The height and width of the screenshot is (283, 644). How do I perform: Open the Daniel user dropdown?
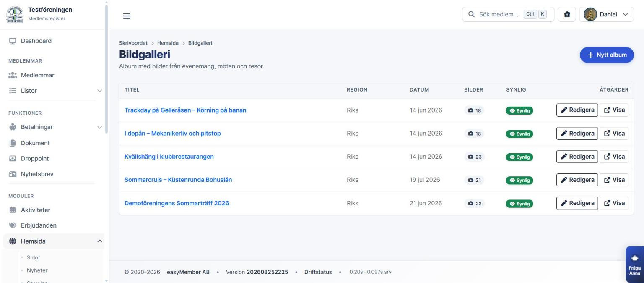point(606,14)
